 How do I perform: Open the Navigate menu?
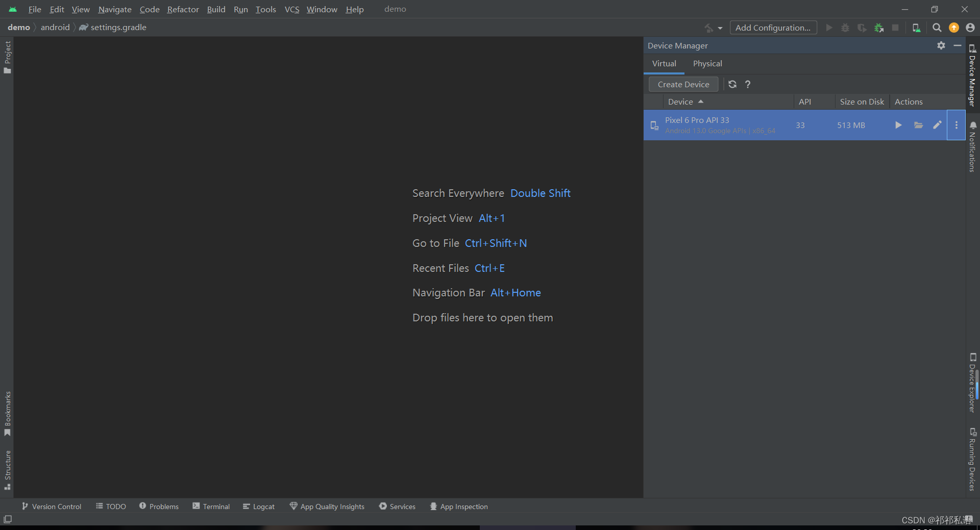[115, 9]
